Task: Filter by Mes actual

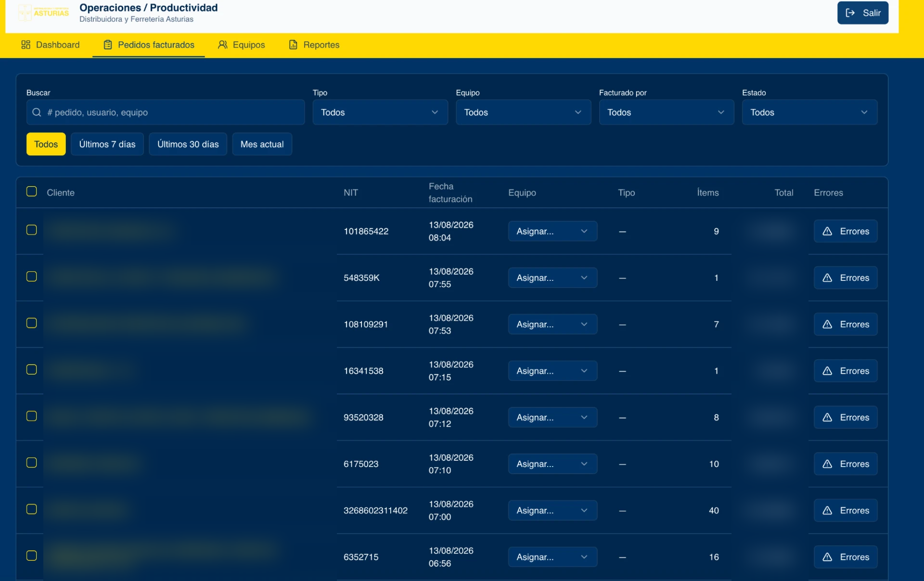Action: (x=262, y=144)
